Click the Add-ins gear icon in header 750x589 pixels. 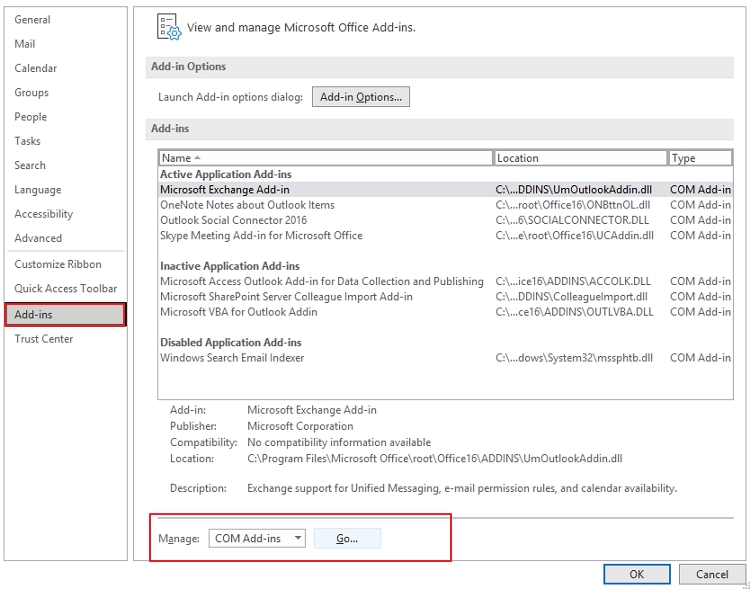169,28
